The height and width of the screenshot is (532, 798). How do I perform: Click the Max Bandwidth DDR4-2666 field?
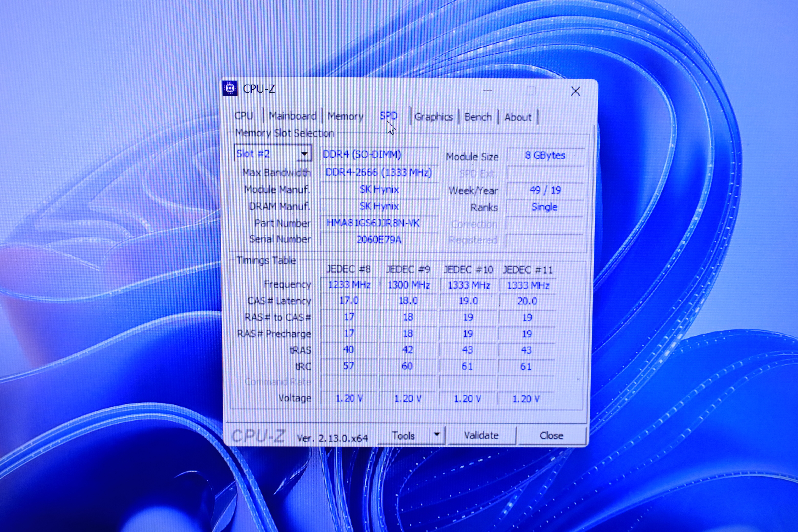379,172
